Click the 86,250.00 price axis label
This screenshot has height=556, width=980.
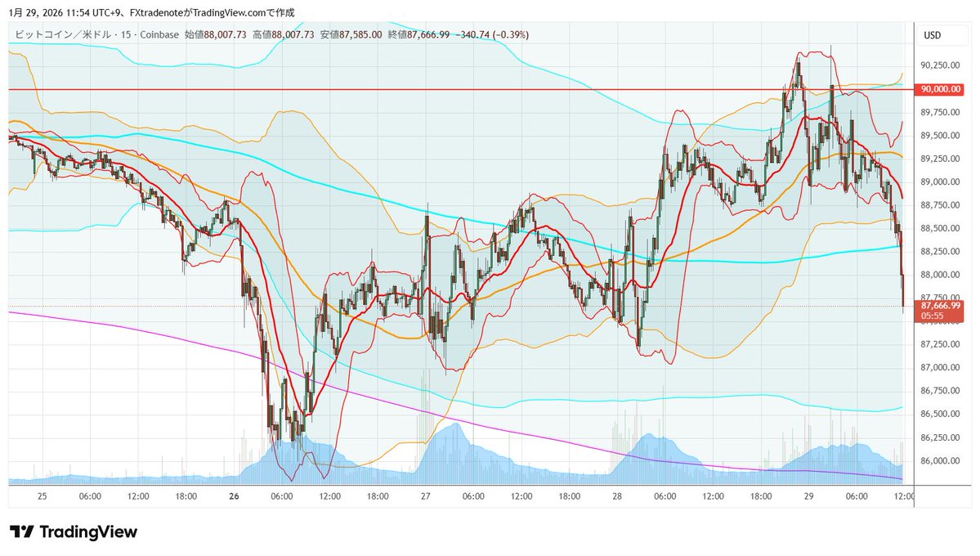tap(940, 437)
